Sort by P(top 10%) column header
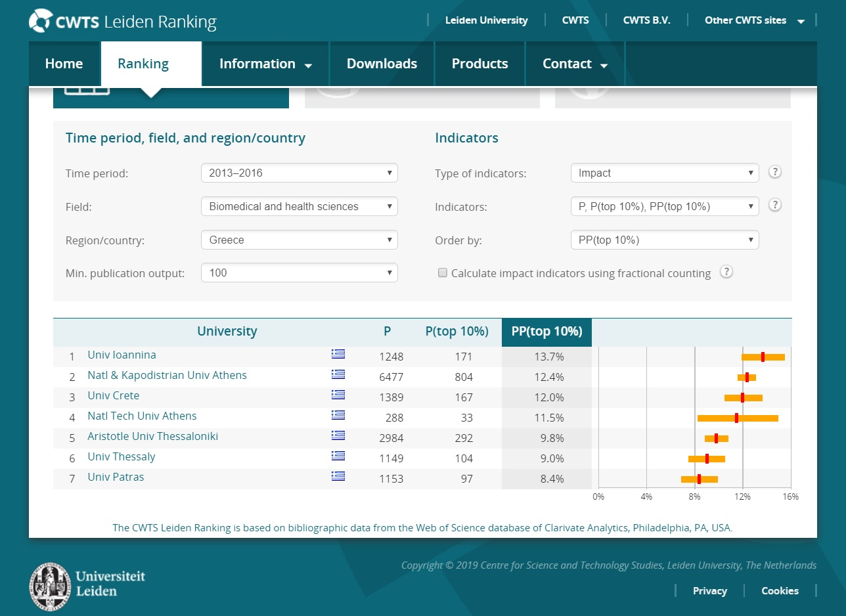 (457, 332)
